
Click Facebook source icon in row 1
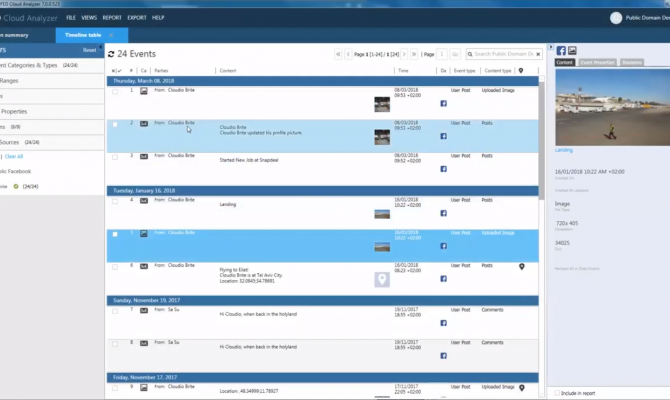pos(444,103)
